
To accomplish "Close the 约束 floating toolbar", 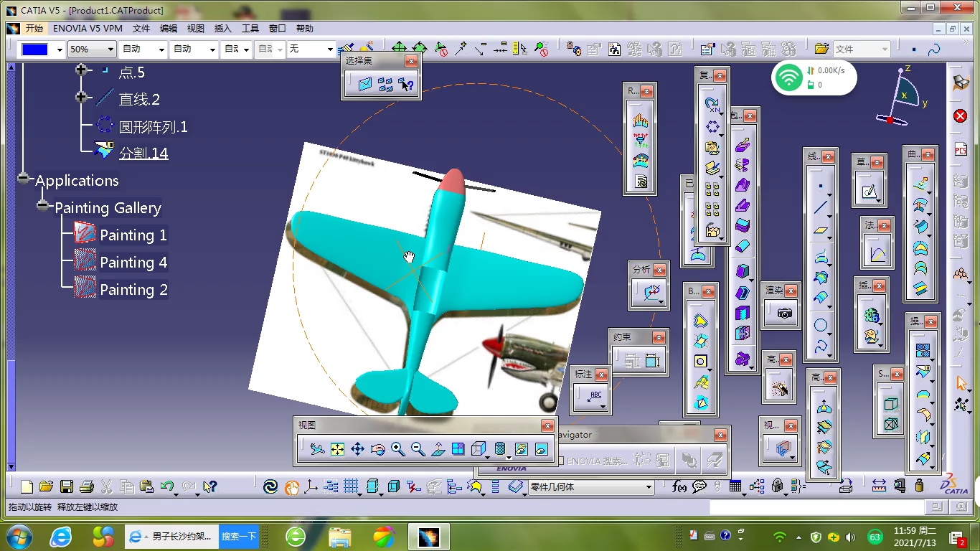I will [x=659, y=337].
